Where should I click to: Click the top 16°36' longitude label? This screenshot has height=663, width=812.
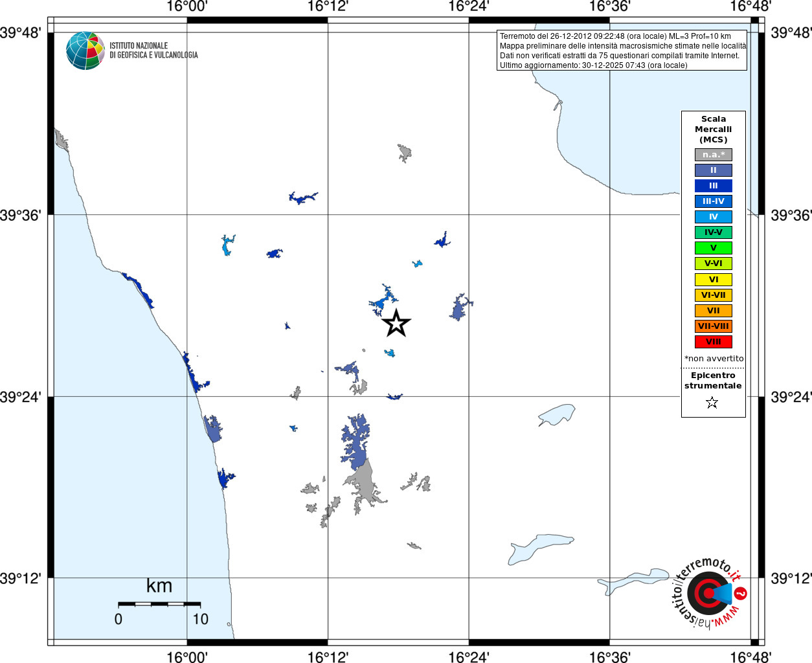pos(609,6)
